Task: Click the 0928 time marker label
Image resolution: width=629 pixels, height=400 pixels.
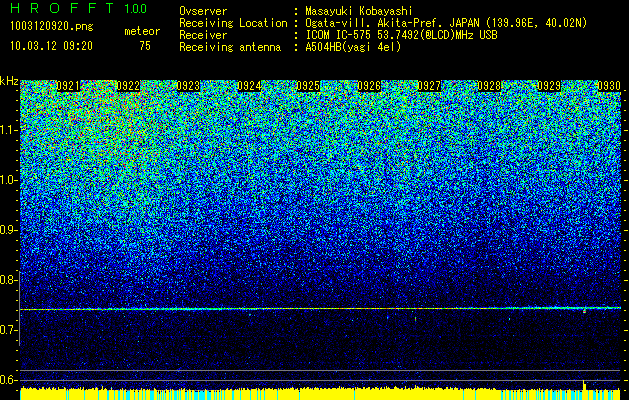Action: [489, 86]
